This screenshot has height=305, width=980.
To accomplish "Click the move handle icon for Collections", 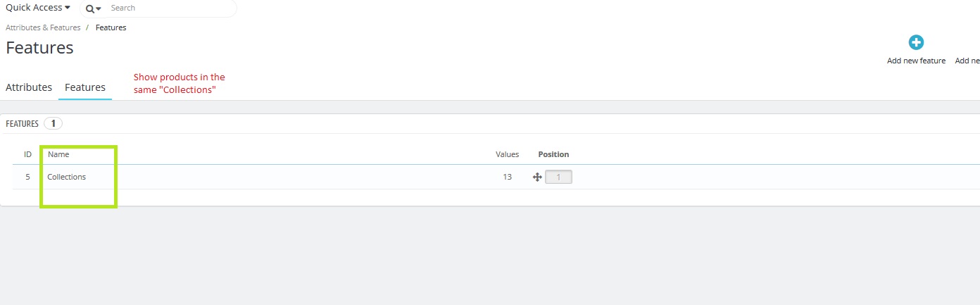I will point(537,178).
